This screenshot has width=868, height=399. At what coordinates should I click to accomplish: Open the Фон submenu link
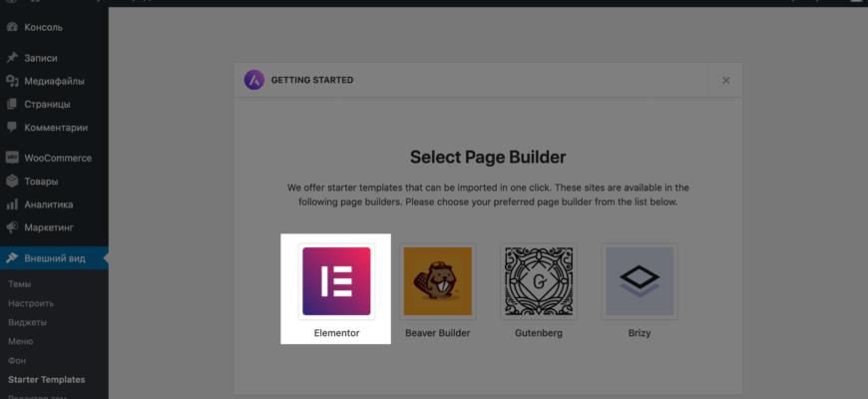(x=17, y=360)
